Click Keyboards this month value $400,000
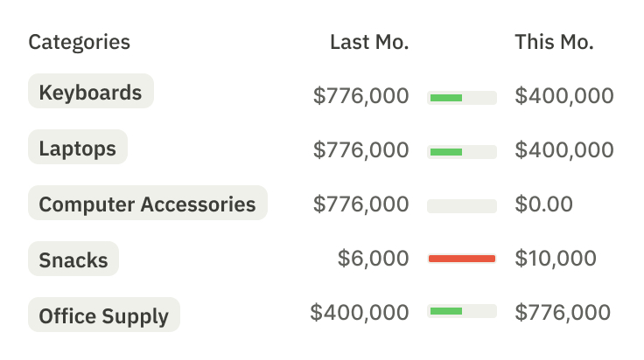The image size is (644, 360). 564,95
